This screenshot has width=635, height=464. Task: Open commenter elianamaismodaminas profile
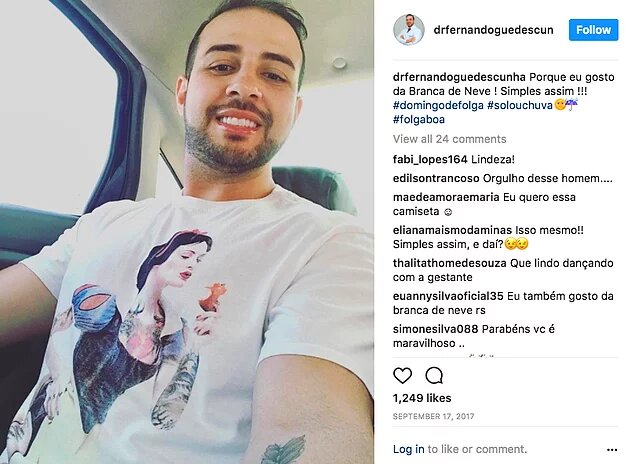tap(452, 230)
